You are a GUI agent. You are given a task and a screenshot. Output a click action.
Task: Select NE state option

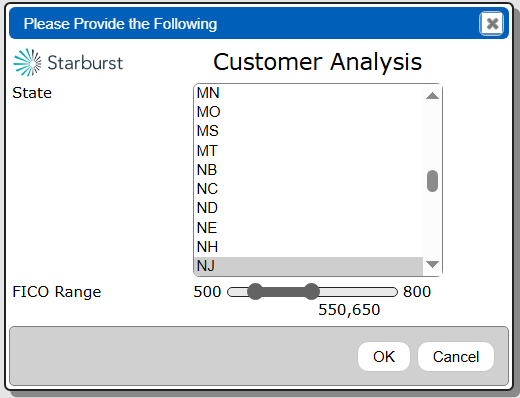(308, 228)
